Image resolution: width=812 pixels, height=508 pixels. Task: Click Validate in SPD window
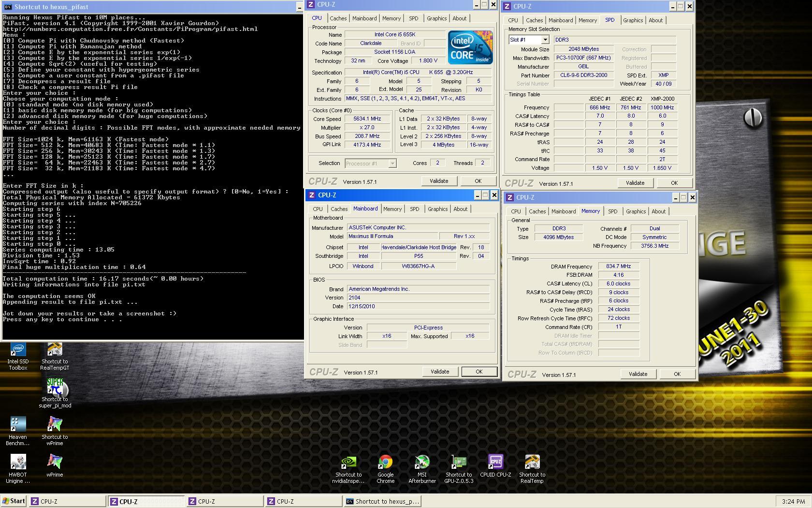tap(635, 183)
